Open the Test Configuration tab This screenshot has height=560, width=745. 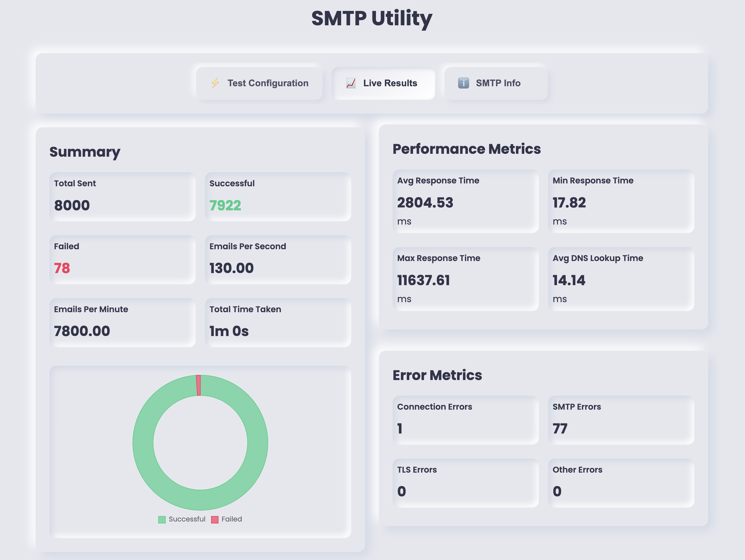[x=267, y=83]
